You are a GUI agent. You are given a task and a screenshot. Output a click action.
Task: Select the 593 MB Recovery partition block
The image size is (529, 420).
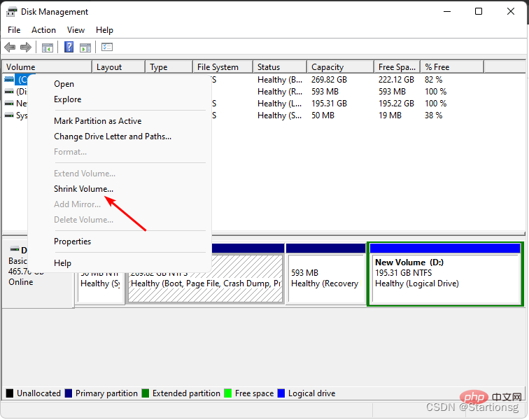(325, 274)
